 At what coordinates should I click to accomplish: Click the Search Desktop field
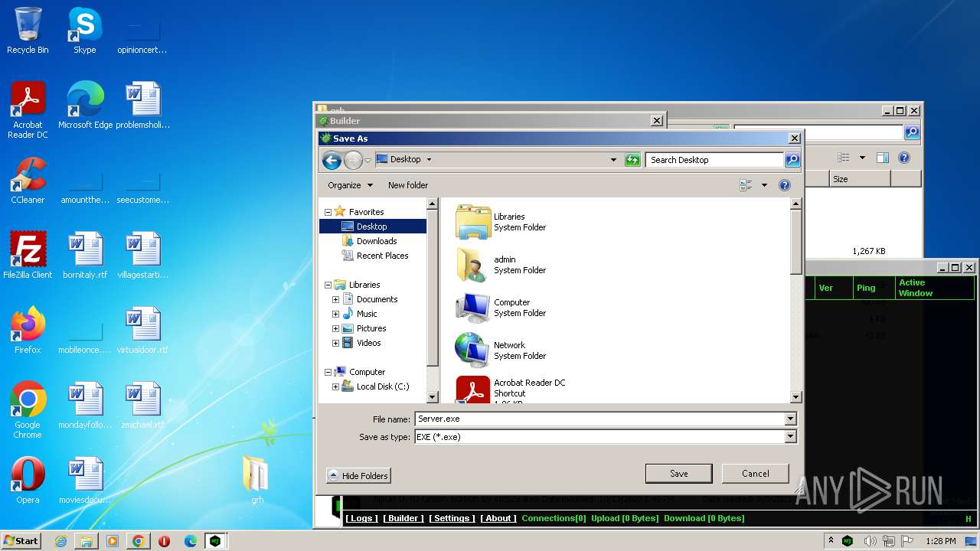tap(714, 160)
